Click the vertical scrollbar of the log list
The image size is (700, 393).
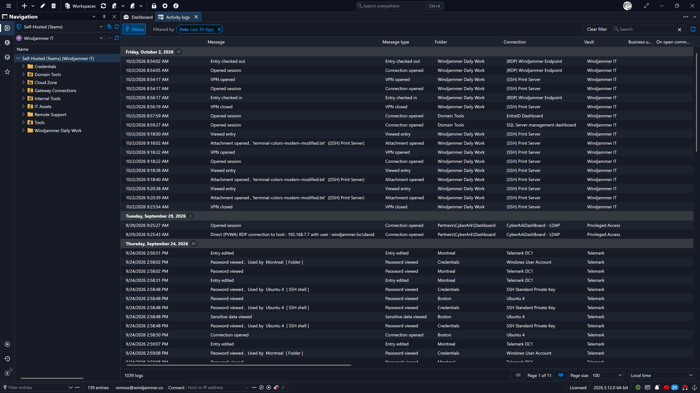click(x=696, y=103)
